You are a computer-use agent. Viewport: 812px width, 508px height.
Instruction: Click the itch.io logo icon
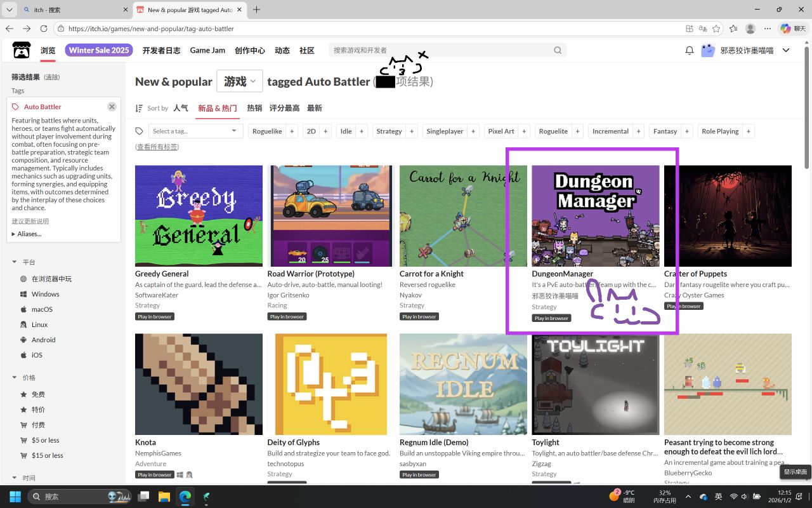coord(22,50)
